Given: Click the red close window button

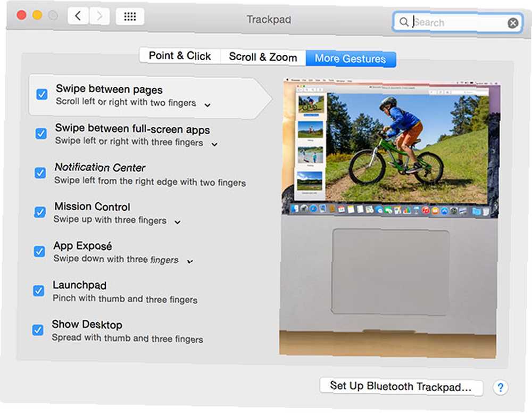Looking at the screenshot, I should (22, 15).
